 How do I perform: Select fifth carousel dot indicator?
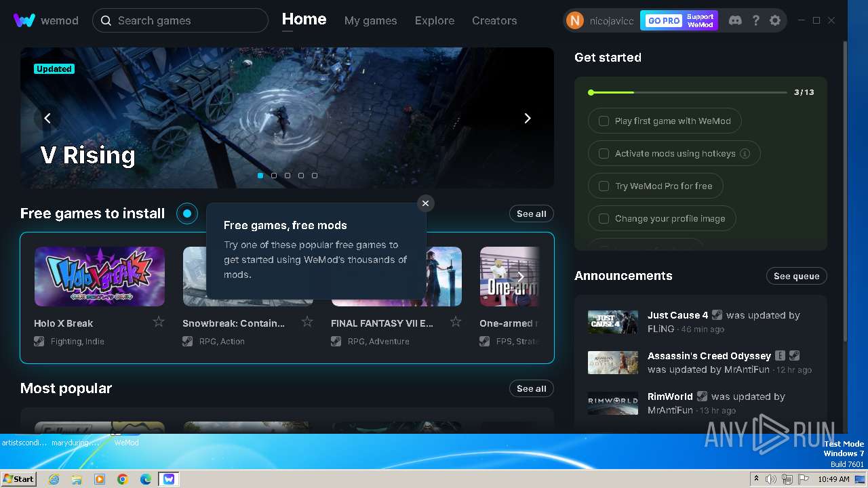315,176
